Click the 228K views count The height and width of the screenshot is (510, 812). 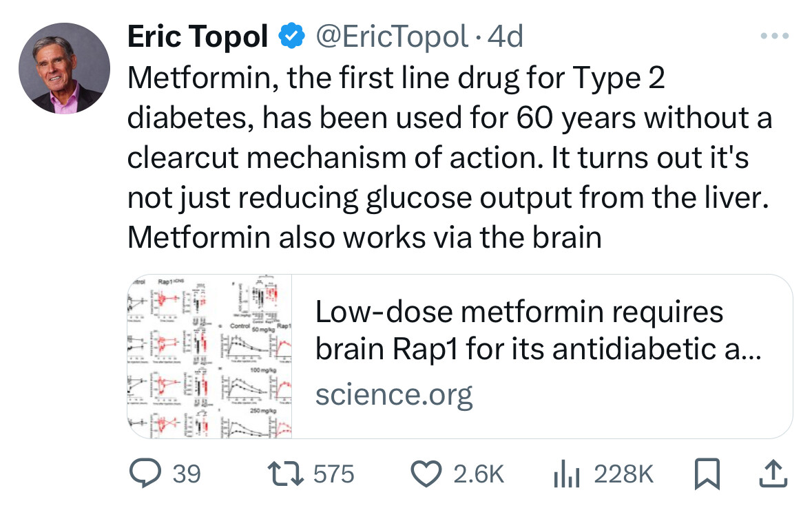pyautogui.click(x=624, y=474)
